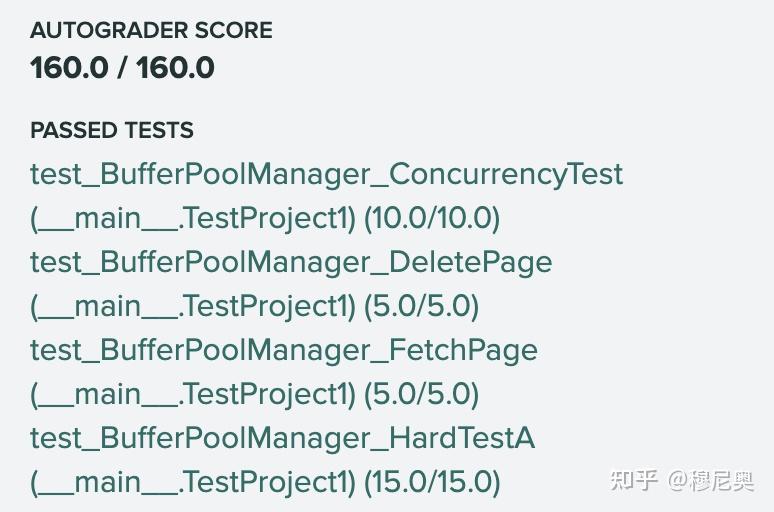Click the 知乎 watermark logo

click(634, 480)
